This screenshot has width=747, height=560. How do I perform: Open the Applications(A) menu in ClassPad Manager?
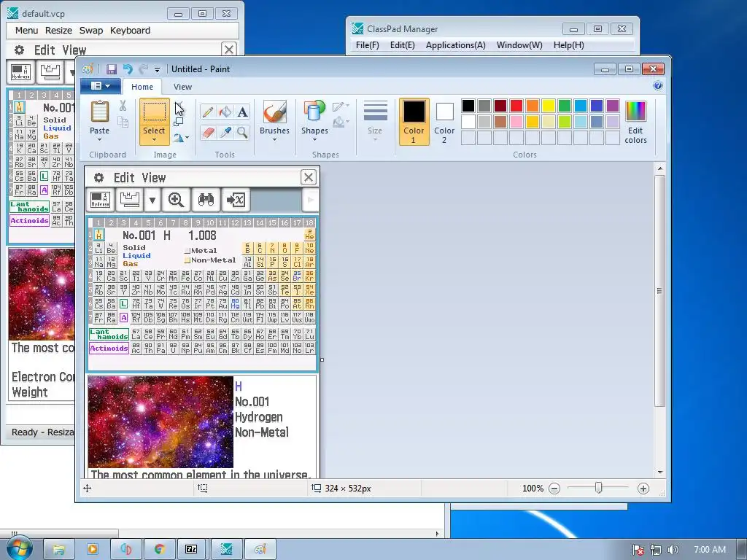tap(455, 45)
